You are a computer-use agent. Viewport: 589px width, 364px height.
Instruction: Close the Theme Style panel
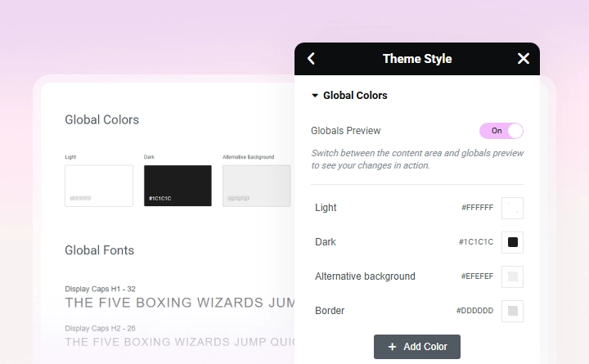pyautogui.click(x=524, y=59)
